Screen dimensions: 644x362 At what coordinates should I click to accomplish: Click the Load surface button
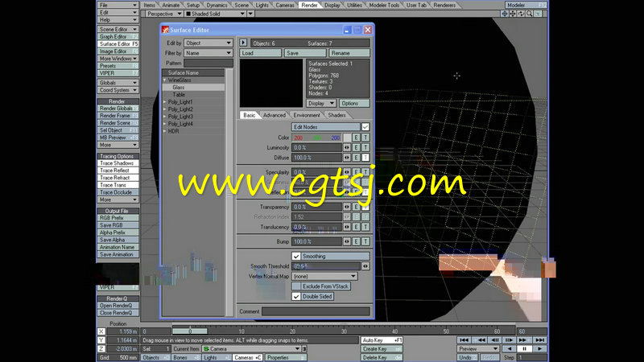[260, 53]
